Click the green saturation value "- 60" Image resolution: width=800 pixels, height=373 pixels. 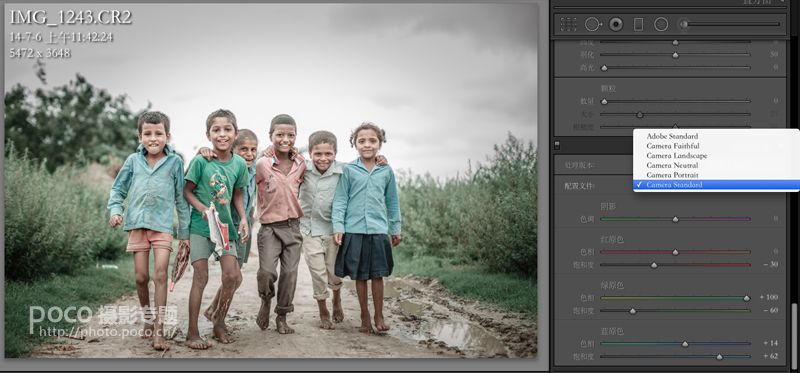coord(770,310)
